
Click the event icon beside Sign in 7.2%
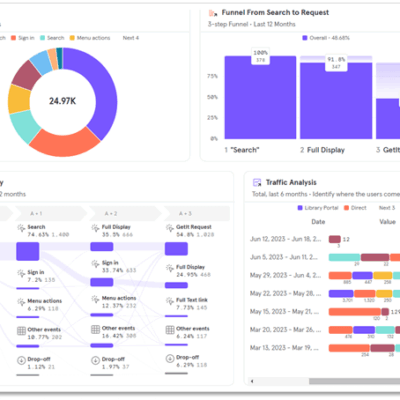coord(21,273)
